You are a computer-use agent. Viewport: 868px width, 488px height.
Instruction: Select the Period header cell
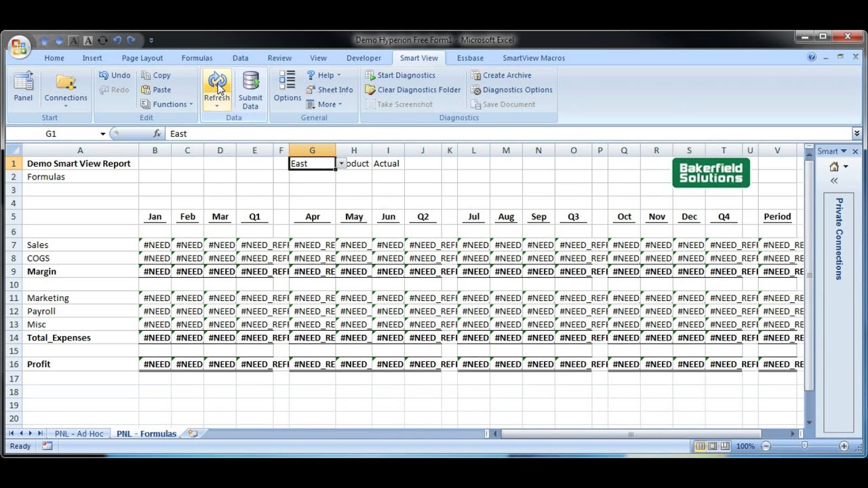777,217
